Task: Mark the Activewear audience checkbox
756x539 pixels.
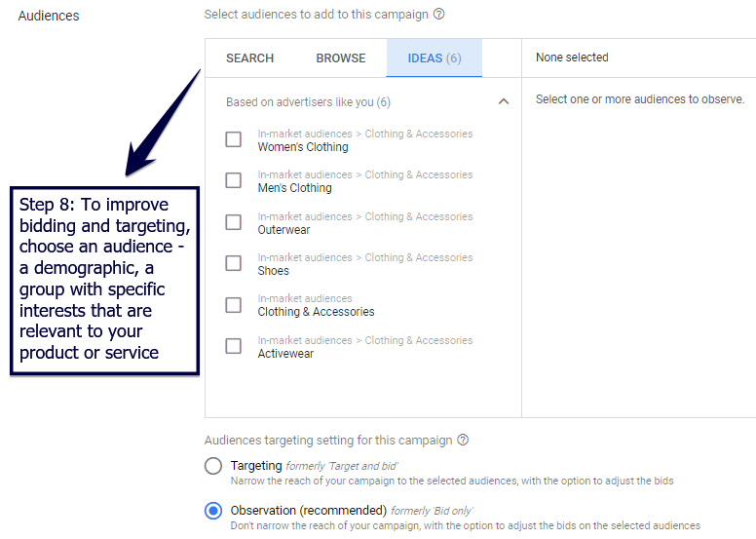Action: (234, 346)
